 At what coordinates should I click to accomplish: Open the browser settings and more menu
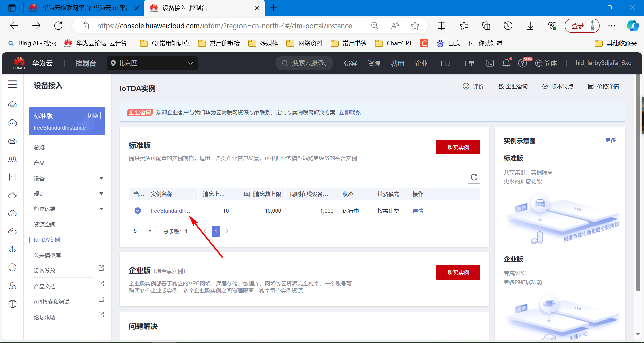(x=612, y=26)
